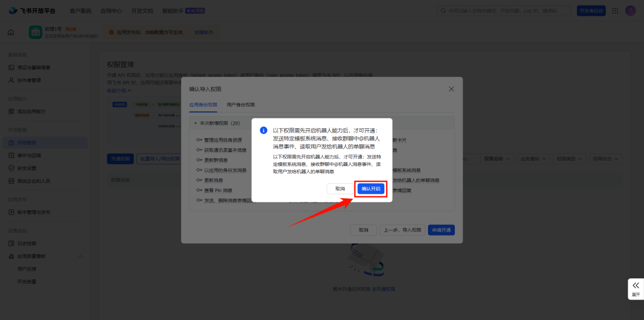Click the top search input field
The width and height of the screenshot is (644, 320).
(x=502, y=10)
